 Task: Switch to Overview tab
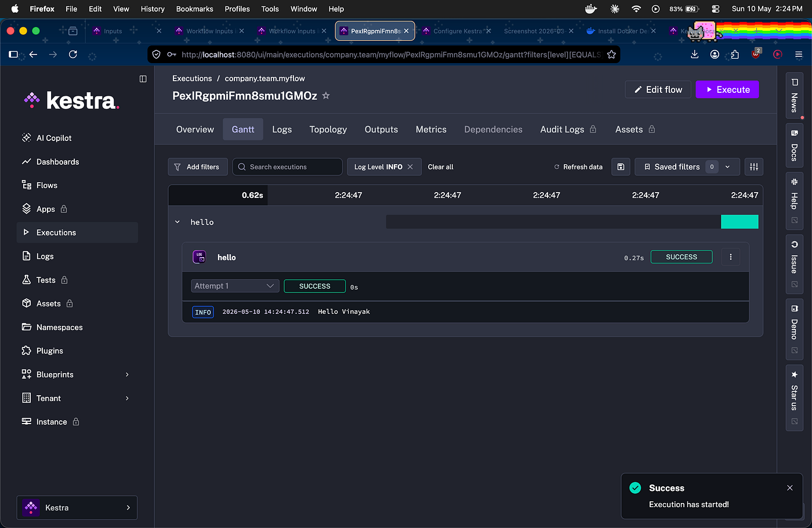[195, 129]
